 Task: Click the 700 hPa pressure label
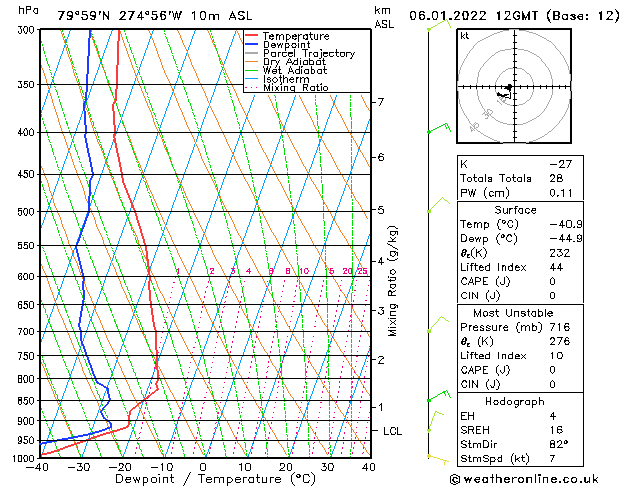point(28,332)
